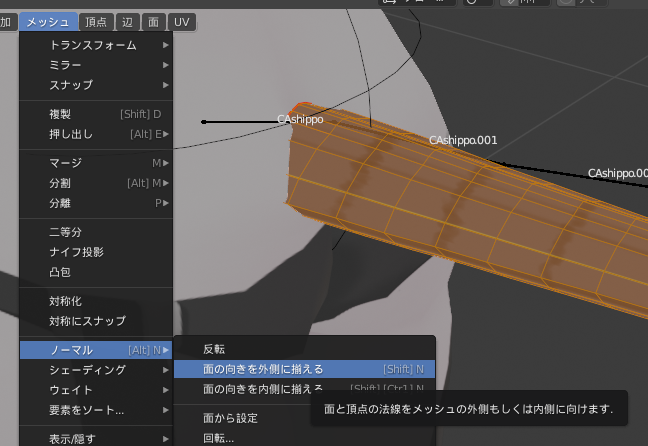Image resolution: width=648 pixels, height=446 pixels.
Task: Click the CAshippo bone label
Action: click(x=300, y=119)
